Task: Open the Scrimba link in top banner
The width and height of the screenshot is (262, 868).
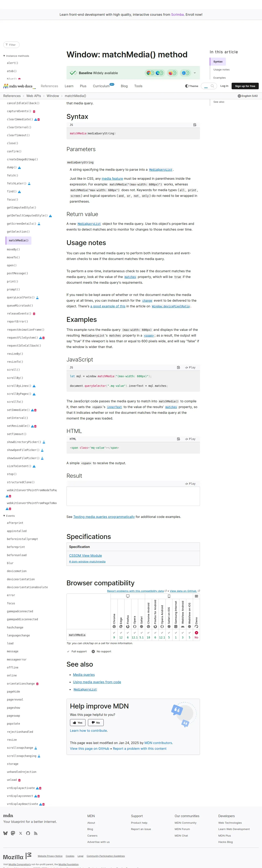Action: tap(178, 15)
